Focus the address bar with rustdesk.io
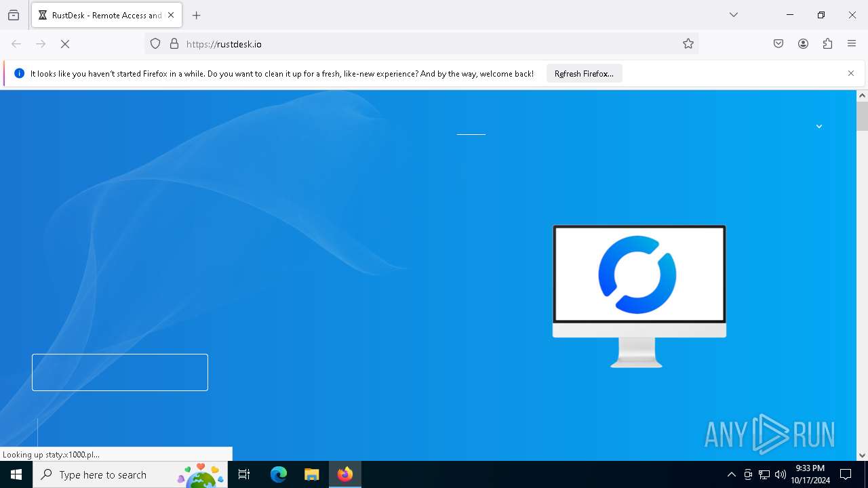 click(x=420, y=43)
